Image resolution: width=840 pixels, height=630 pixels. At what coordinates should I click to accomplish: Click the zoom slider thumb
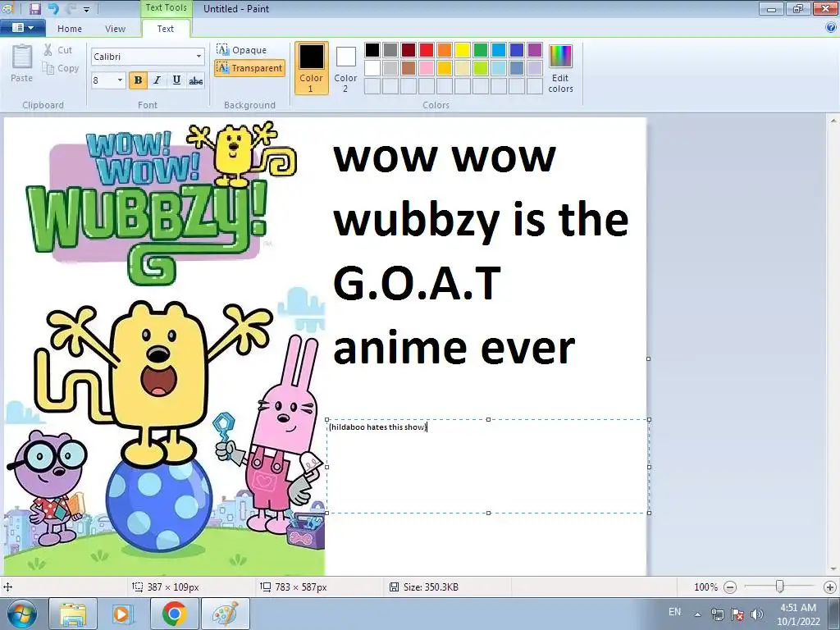pyautogui.click(x=780, y=587)
